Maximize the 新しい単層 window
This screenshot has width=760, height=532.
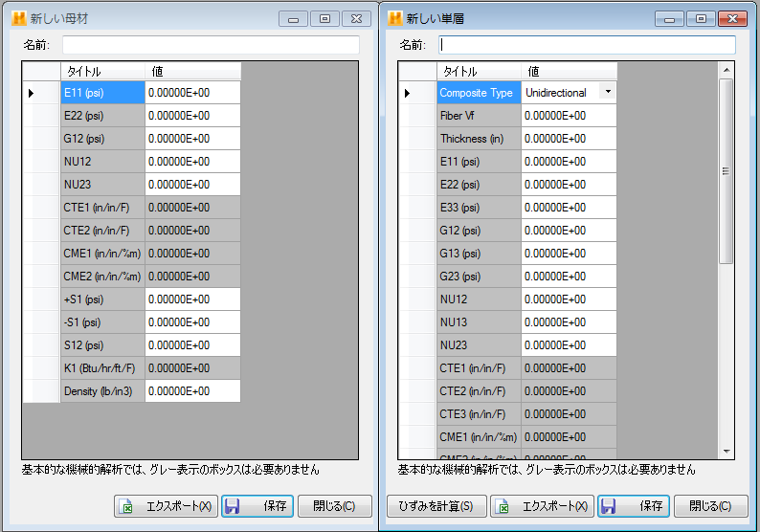pos(701,19)
